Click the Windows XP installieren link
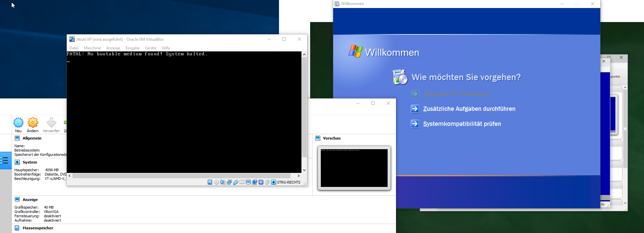 [x=456, y=94]
